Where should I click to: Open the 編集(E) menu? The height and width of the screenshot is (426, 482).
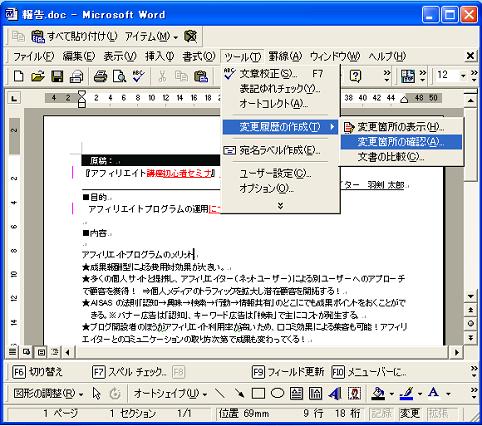(x=79, y=56)
